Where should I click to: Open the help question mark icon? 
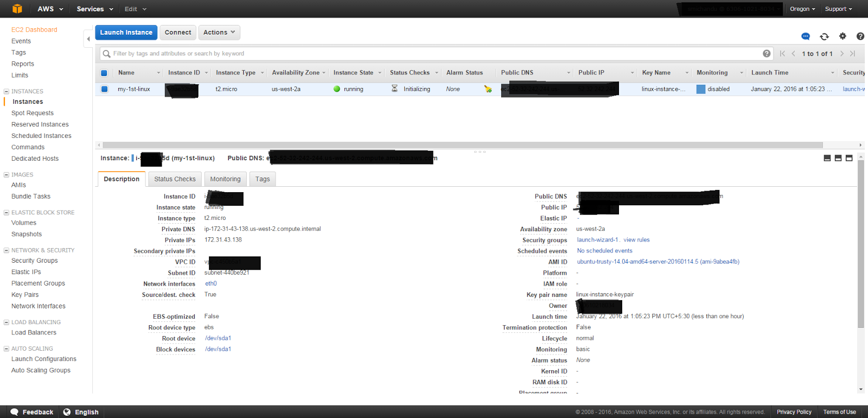tap(860, 36)
